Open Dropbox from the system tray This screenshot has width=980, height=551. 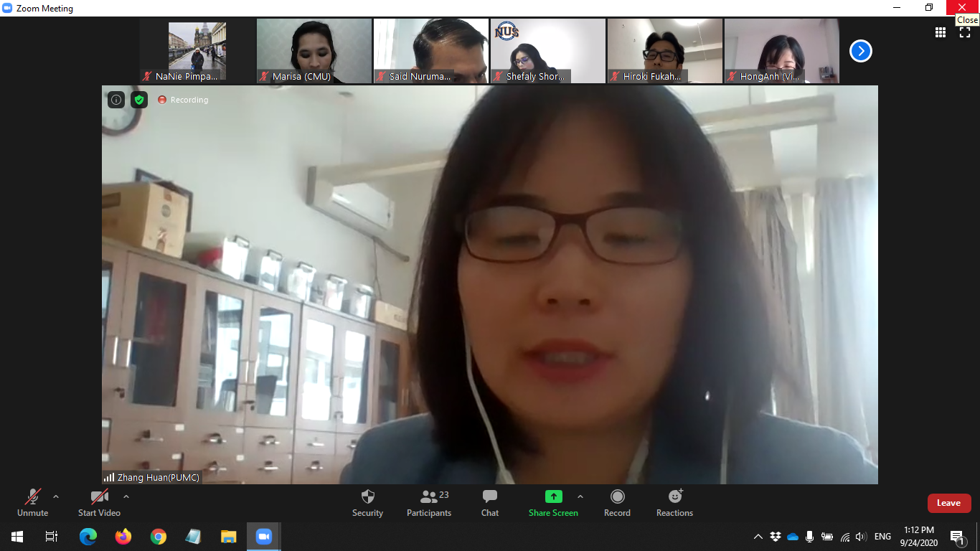tap(776, 537)
